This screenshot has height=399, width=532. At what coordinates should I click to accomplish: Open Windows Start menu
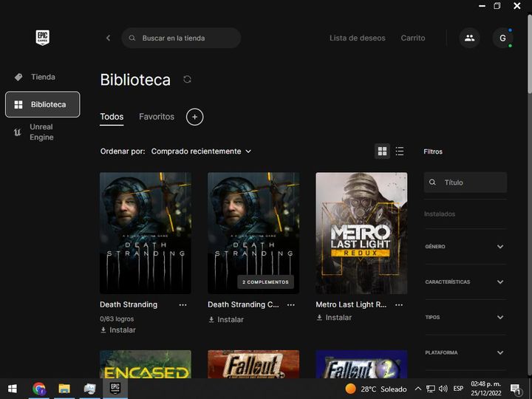pos(13,389)
